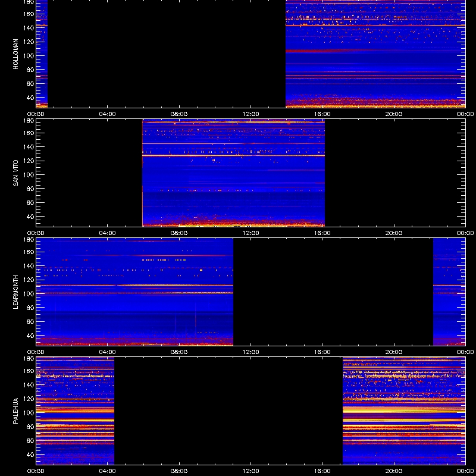This screenshot has width=476, height=476.
Task: Click frequency label 60 on Learmonth axis
Action: click(31, 322)
